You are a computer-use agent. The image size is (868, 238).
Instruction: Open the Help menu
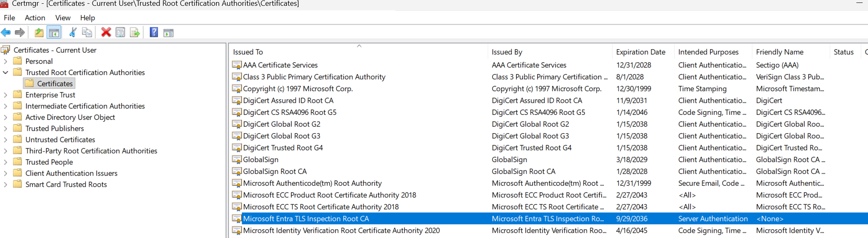[87, 18]
